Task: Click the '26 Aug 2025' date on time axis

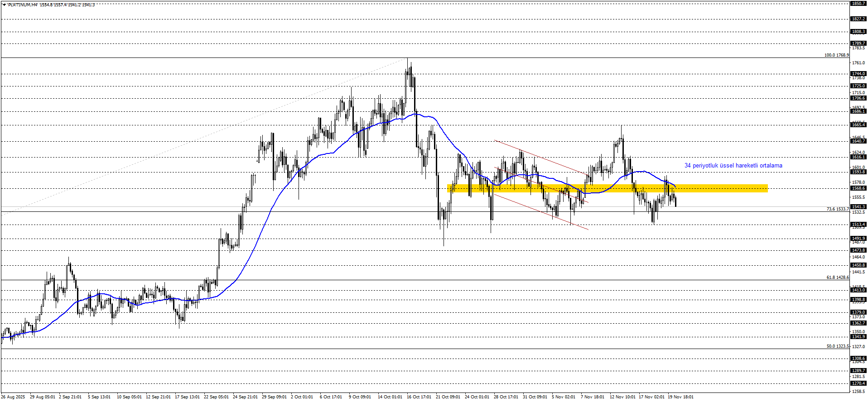Action: coord(13,397)
